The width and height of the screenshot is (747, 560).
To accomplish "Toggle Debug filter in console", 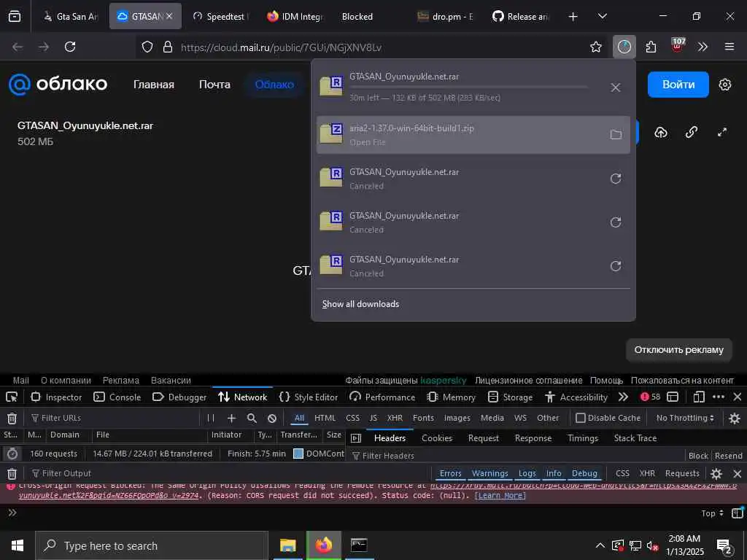I will [584, 473].
